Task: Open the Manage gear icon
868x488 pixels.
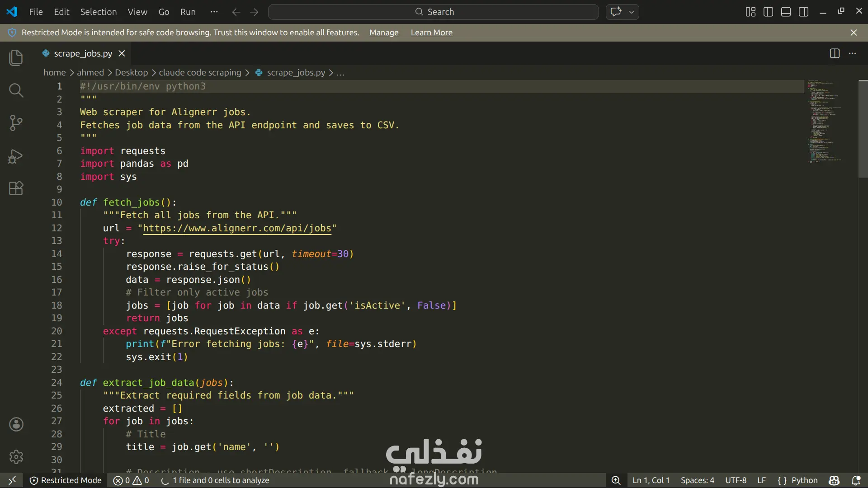Action: pyautogui.click(x=16, y=457)
